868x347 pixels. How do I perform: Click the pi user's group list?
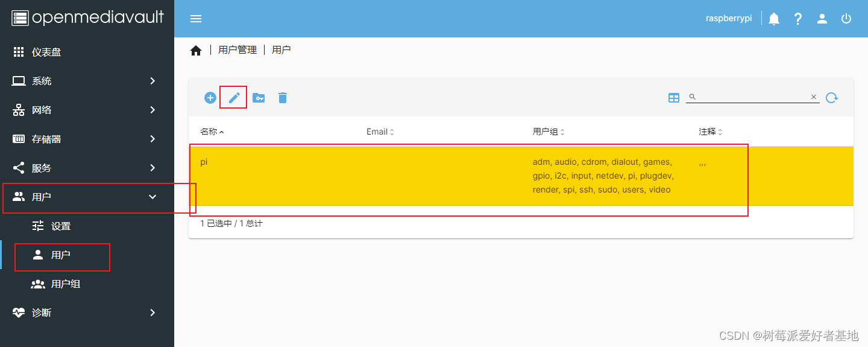click(603, 176)
